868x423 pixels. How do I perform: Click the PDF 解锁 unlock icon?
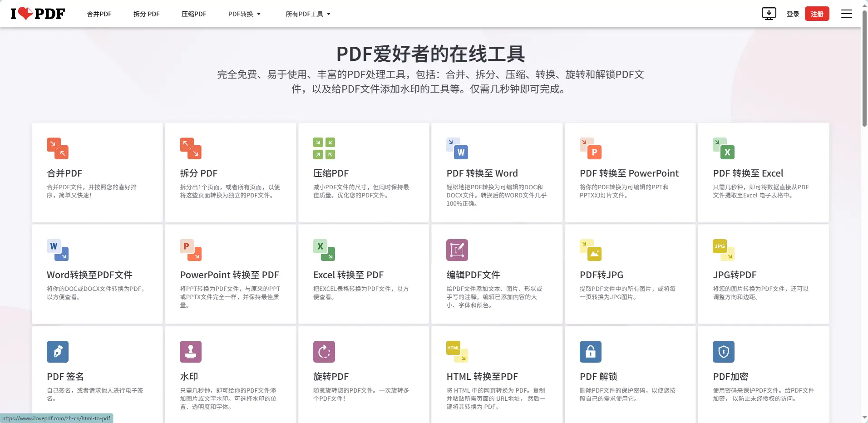click(591, 352)
